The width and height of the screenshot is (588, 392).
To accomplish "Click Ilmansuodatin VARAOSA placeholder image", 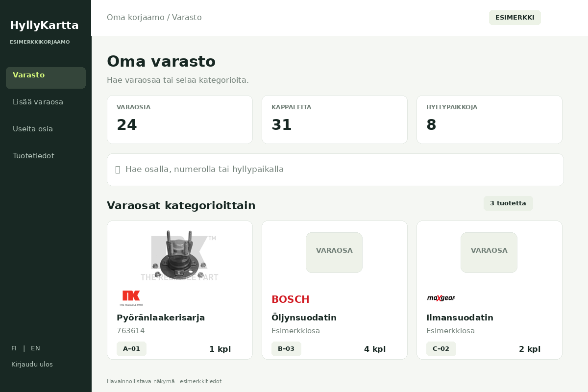I will (489, 252).
